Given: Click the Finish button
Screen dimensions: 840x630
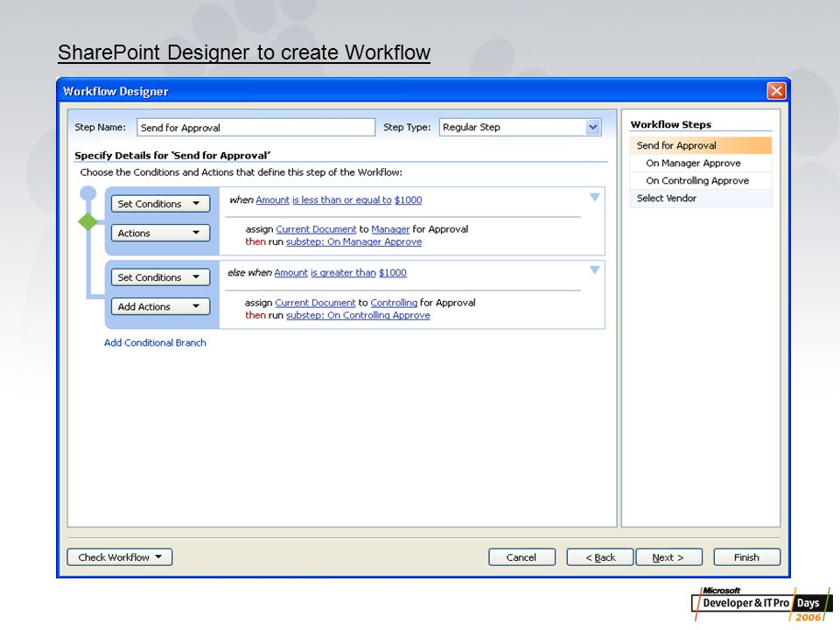Looking at the screenshot, I should (746, 557).
